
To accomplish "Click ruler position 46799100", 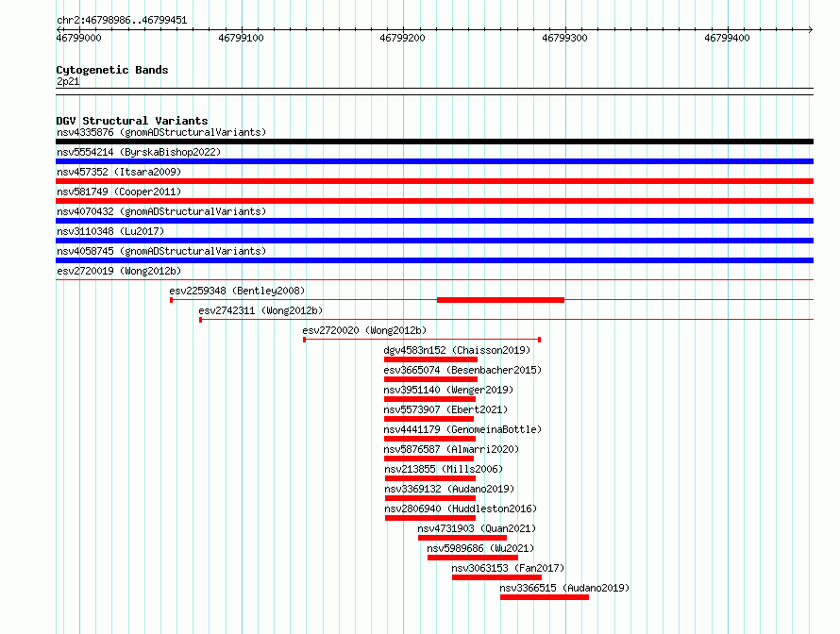I will [241, 38].
